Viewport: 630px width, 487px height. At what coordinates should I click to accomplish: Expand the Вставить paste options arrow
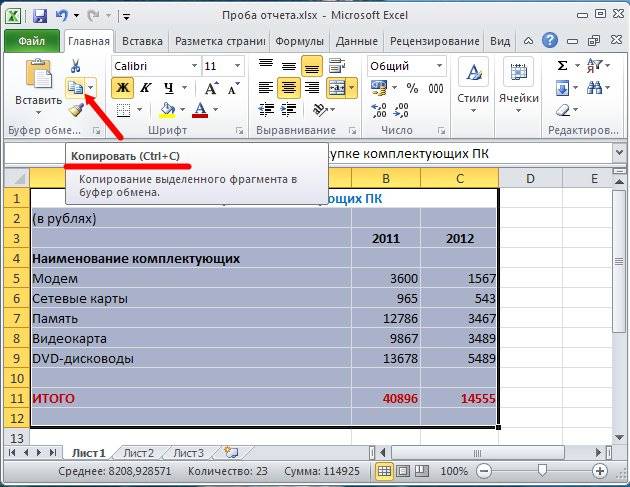coord(39,113)
